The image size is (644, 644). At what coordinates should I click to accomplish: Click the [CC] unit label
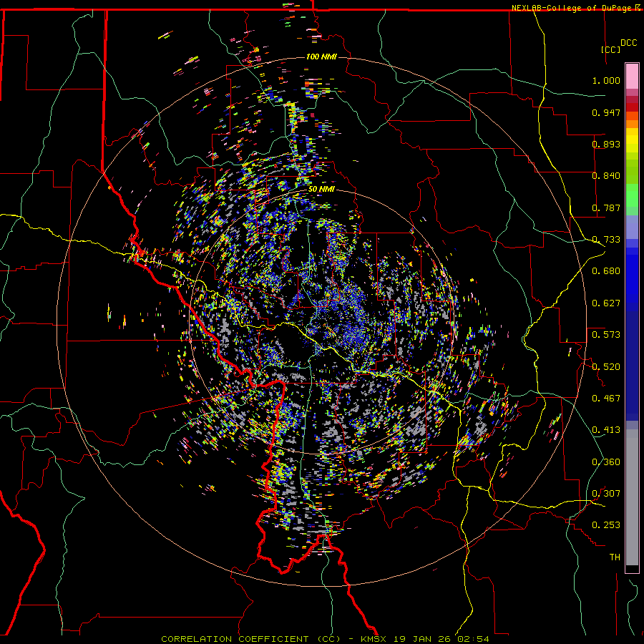pos(611,49)
